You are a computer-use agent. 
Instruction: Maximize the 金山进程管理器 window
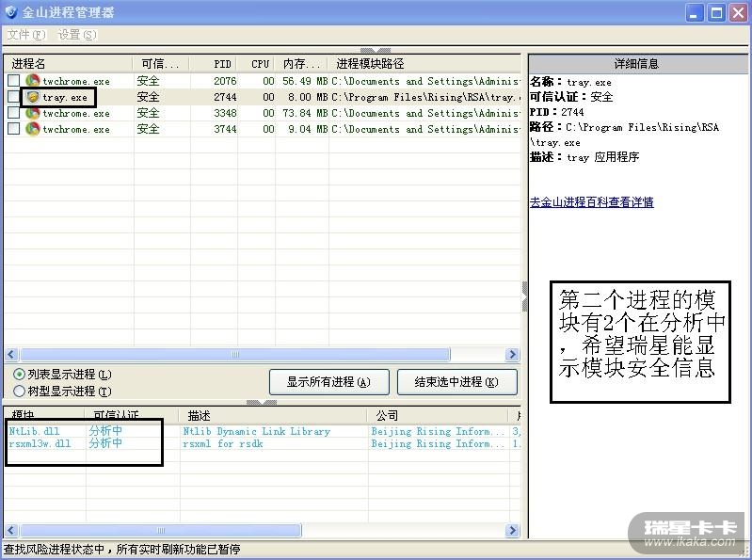(716, 12)
